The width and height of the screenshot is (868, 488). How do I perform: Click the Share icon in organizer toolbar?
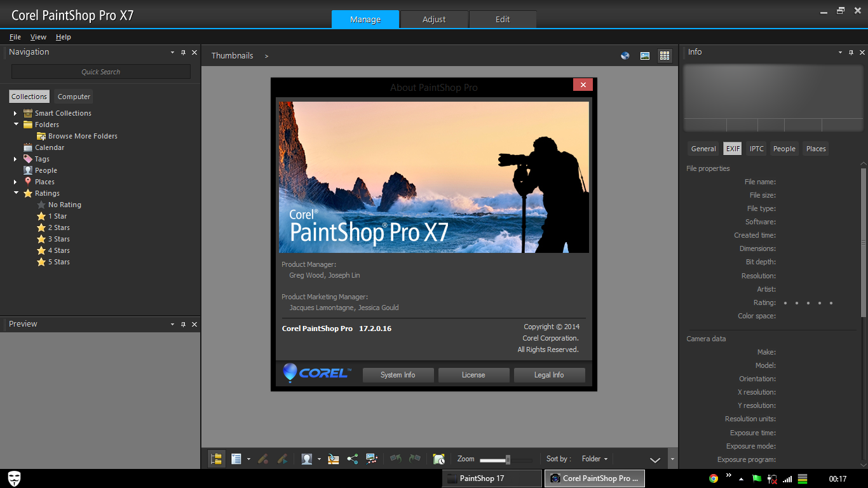tap(353, 459)
